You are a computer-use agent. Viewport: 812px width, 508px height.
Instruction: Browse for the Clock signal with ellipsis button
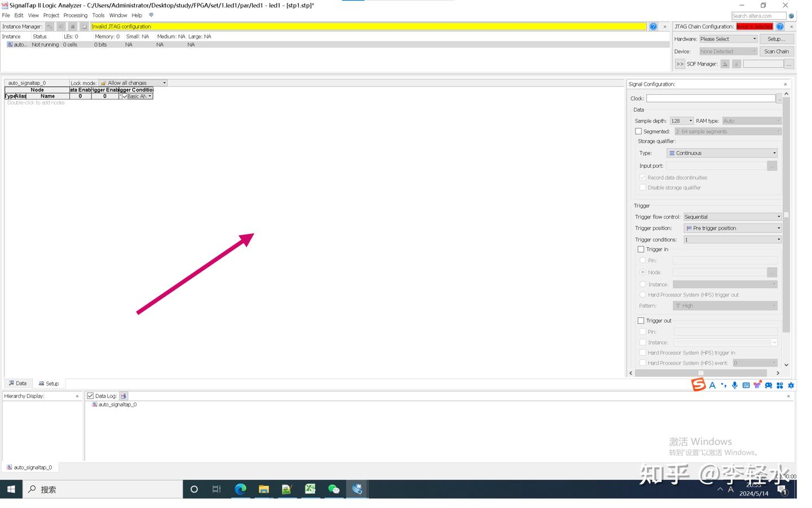point(780,99)
